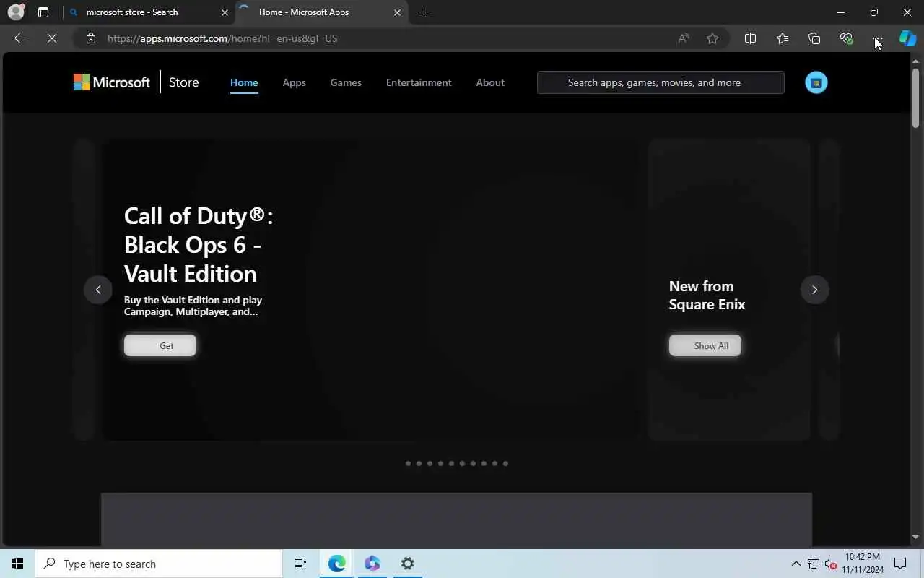The width and height of the screenshot is (924, 578).
Task: Click the page vertical scrollbar
Action: (x=915, y=98)
